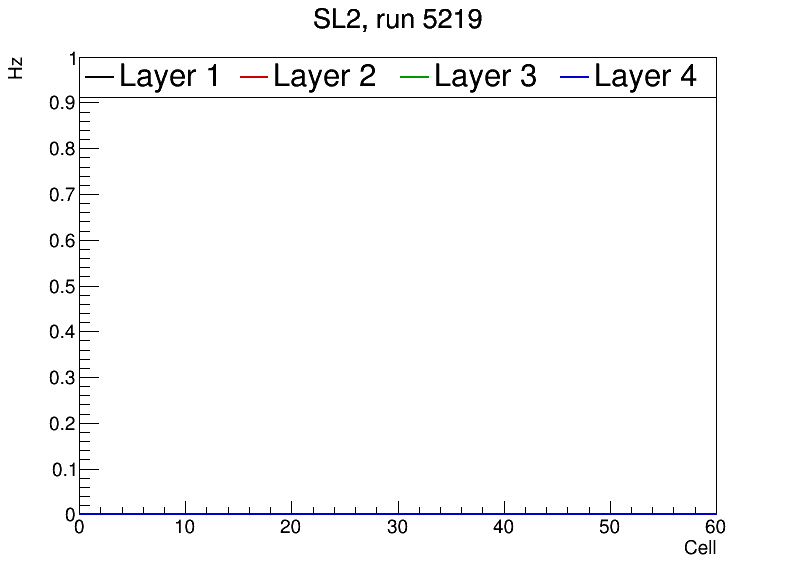Viewport: 796px width, 572px height.
Task: Click the y-axis tick label 1
Action: 71,58
